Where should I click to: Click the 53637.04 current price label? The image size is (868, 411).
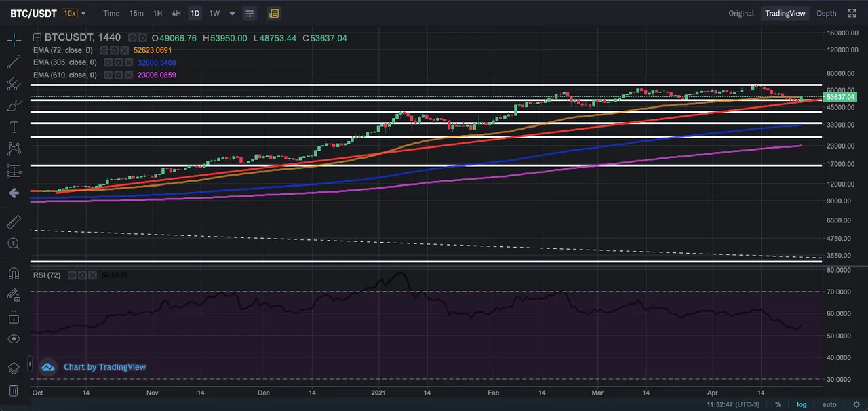coord(840,98)
